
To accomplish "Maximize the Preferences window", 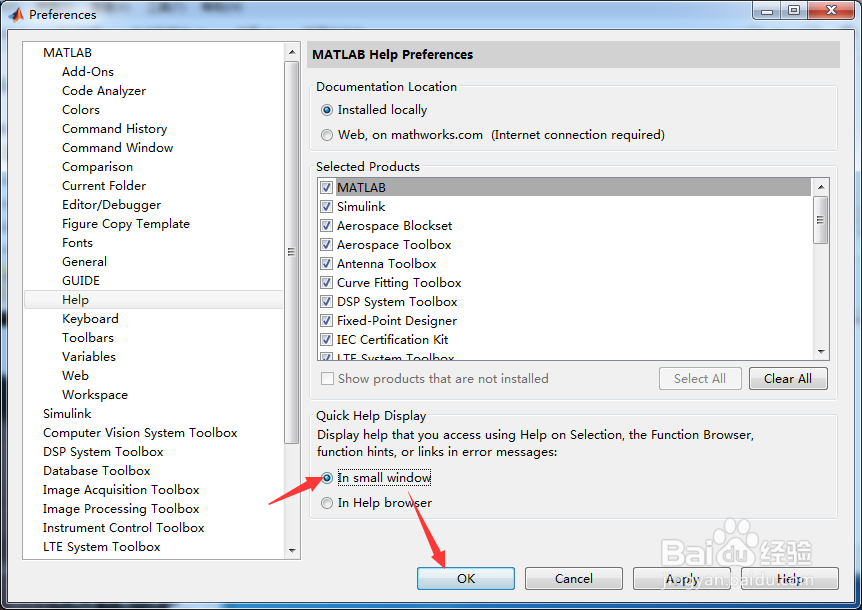I will (x=794, y=10).
